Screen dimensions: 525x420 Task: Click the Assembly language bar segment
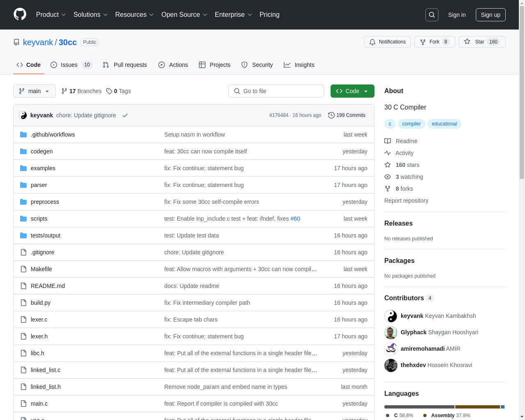point(477,407)
